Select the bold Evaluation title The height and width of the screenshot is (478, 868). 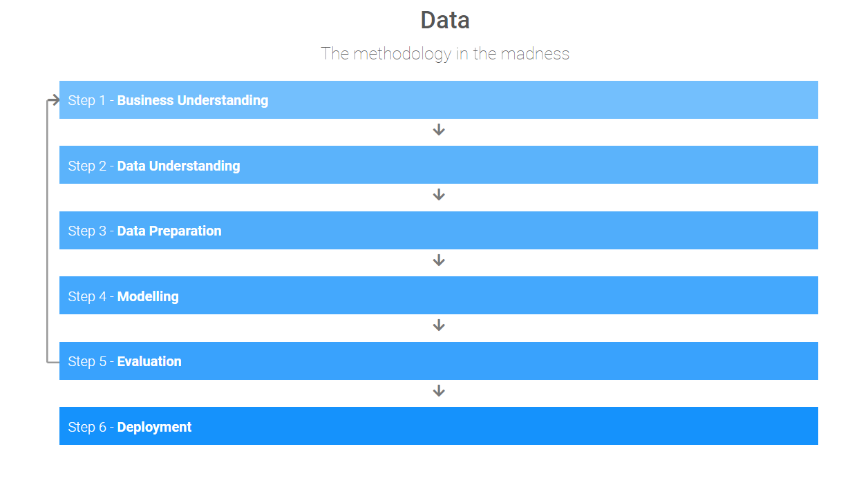pos(149,361)
